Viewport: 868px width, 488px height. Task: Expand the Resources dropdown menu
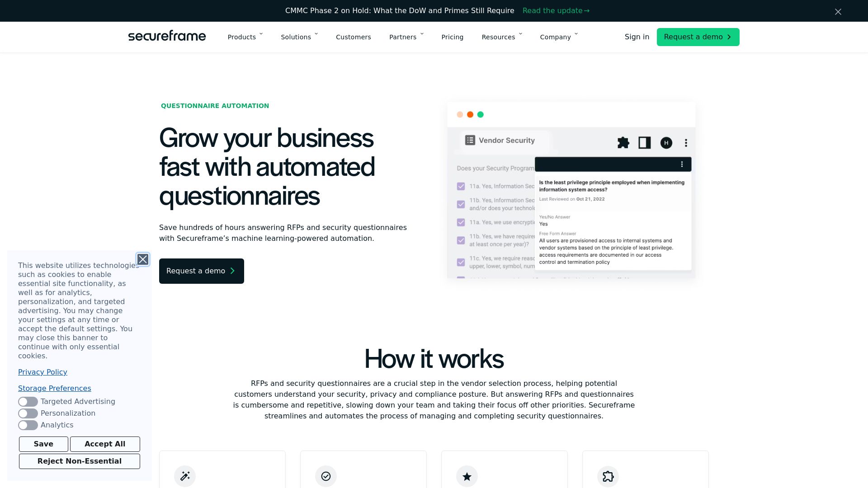tap(502, 37)
